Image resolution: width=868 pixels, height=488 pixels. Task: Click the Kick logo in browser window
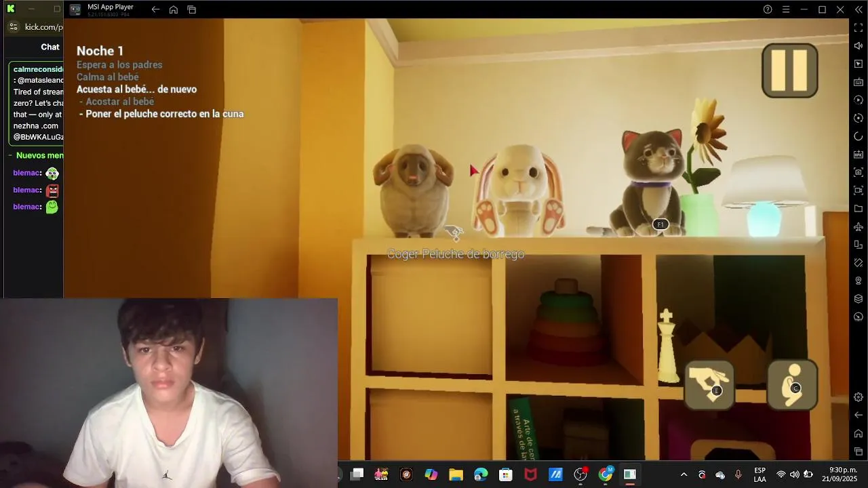(11, 9)
